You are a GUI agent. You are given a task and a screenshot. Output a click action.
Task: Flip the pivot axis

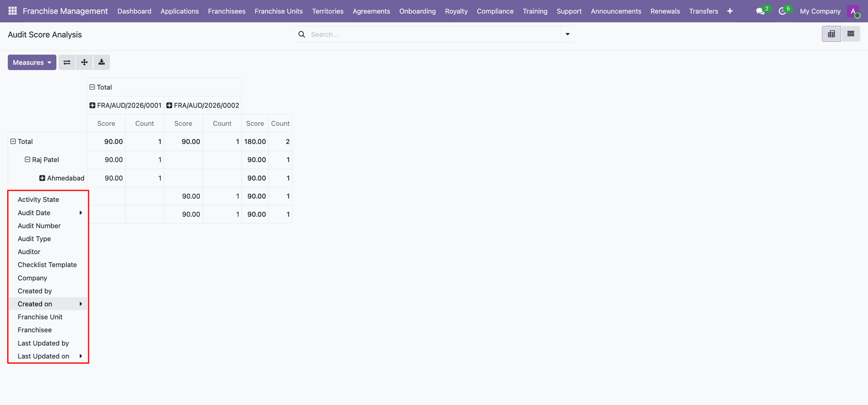click(67, 62)
